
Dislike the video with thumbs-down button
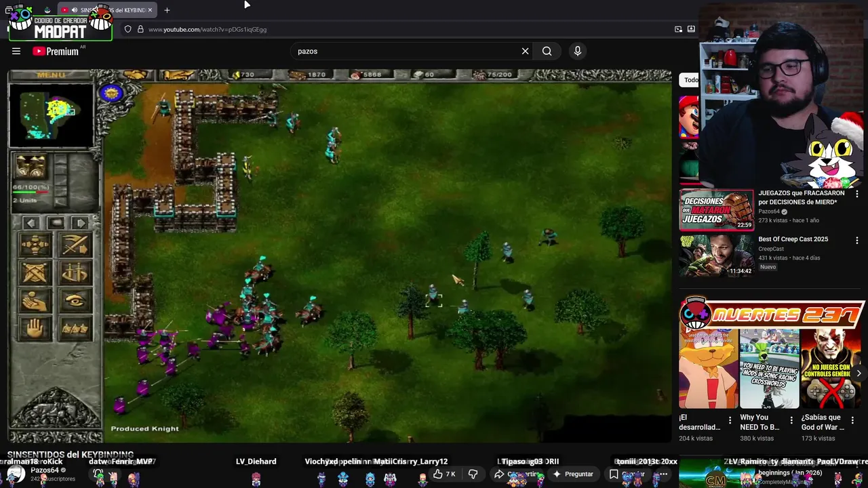point(473,474)
